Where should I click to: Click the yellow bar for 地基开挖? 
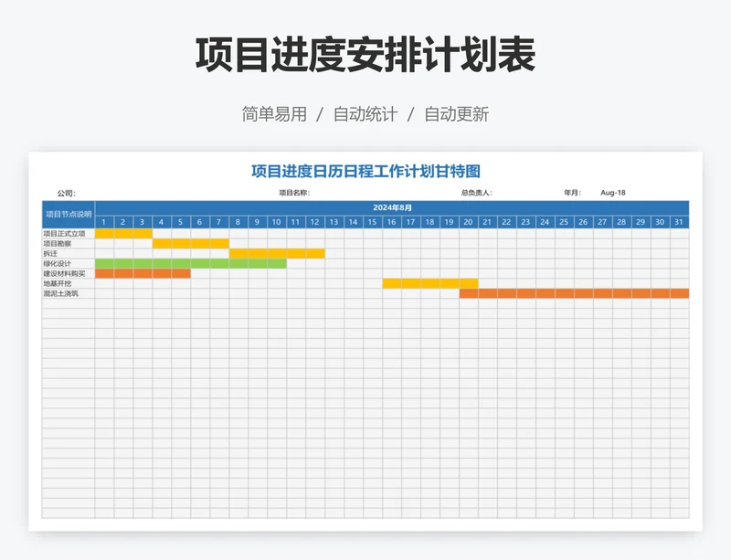[x=430, y=283]
